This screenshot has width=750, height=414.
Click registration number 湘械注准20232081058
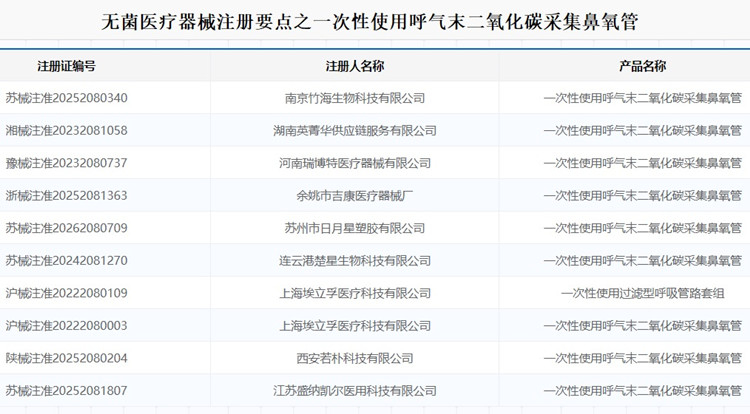[66, 131]
